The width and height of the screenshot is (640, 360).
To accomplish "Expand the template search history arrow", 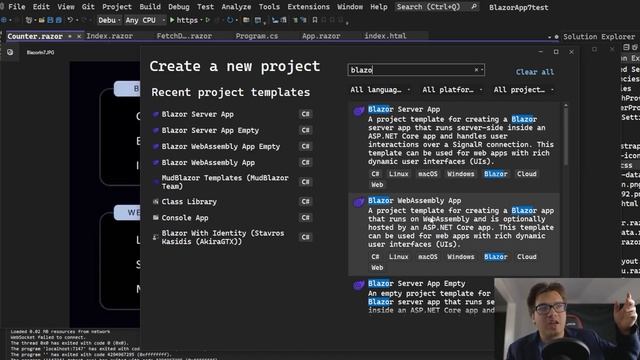I will coord(482,70).
